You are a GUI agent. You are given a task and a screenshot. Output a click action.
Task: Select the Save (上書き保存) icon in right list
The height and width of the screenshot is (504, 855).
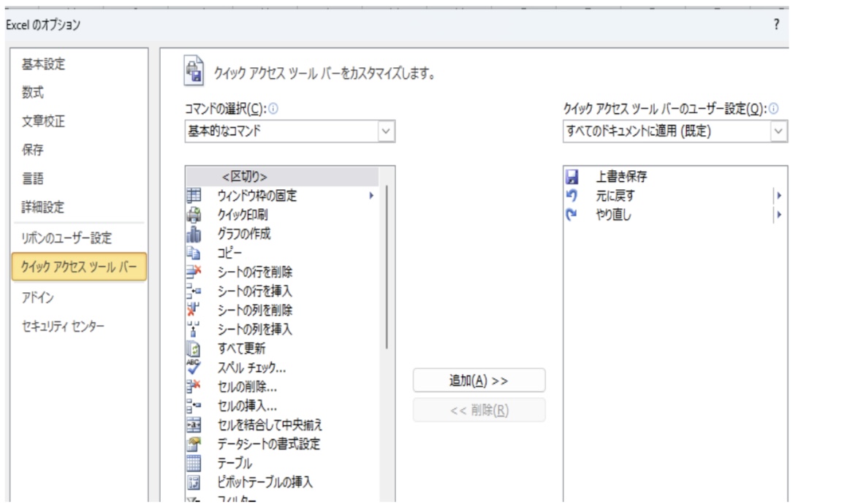point(572,176)
